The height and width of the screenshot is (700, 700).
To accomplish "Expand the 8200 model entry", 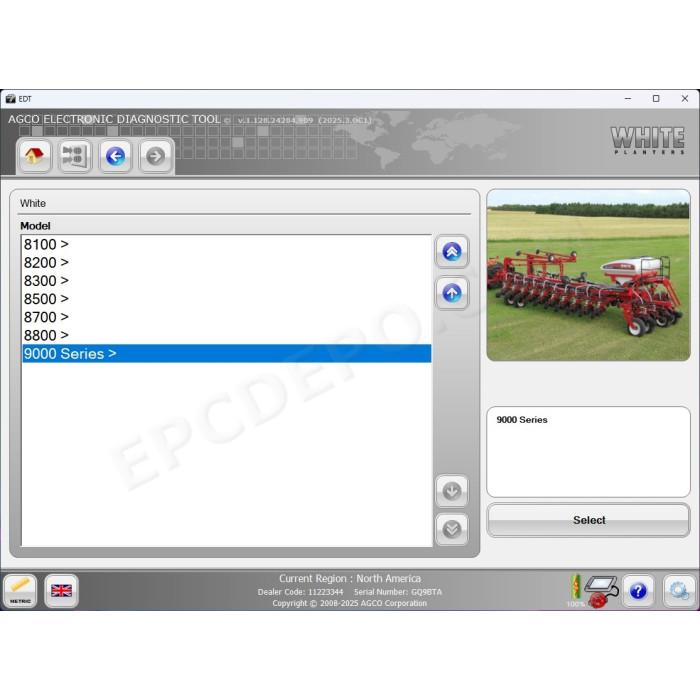I will (227, 262).
